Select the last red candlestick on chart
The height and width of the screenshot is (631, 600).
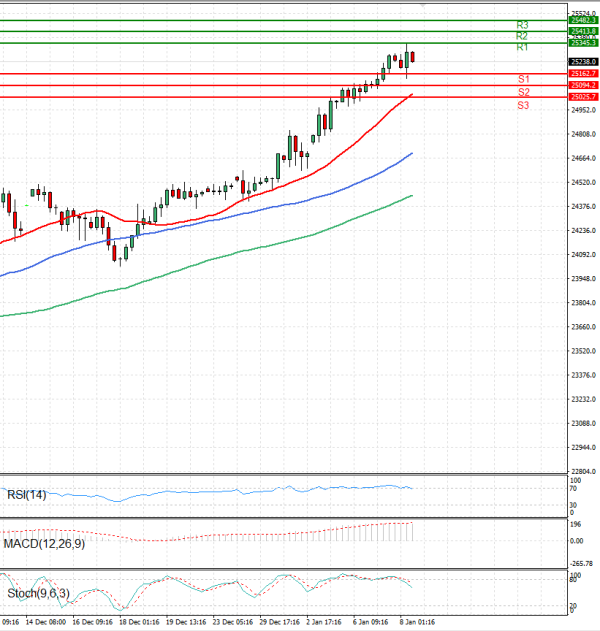(x=412, y=57)
